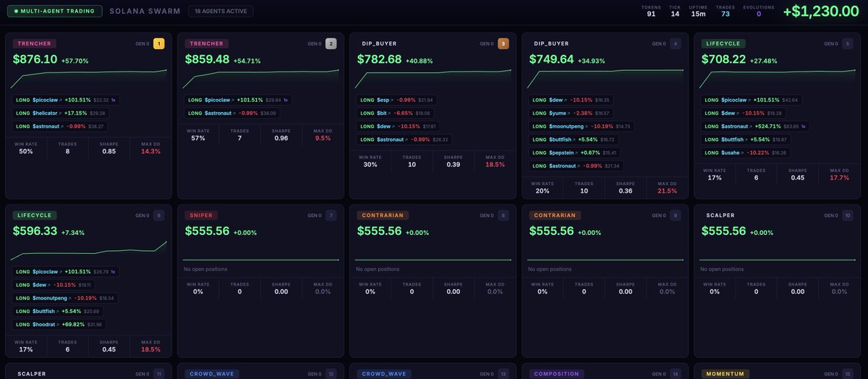Click rank badge 9 on the Contrarian card
Image resolution: width=868 pixels, height=379 pixels.
click(x=676, y=216)
